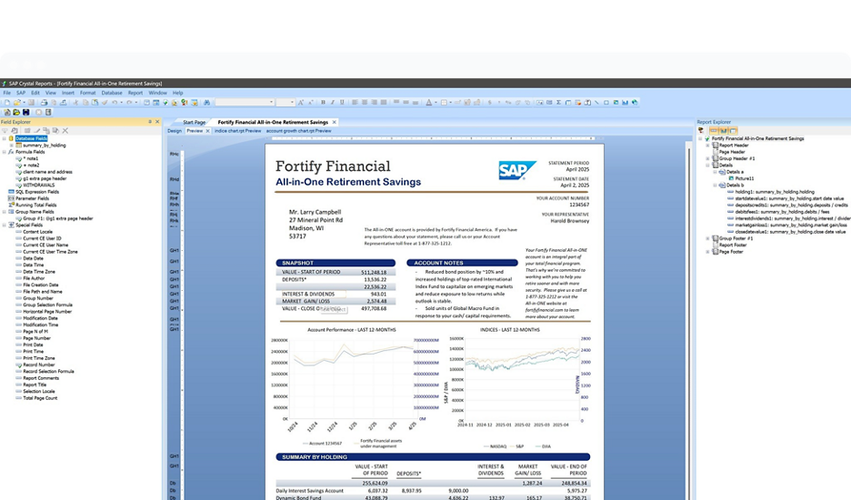This screenshot has height=500, width=851.
Task: Expand Group Header #1 in Report Explorer
Action: click(708, 159)
